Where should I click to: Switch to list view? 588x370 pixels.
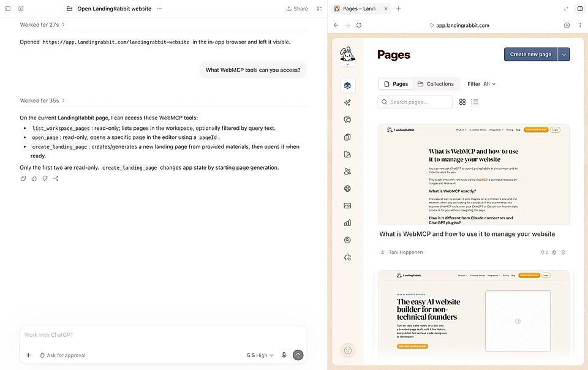475,102
